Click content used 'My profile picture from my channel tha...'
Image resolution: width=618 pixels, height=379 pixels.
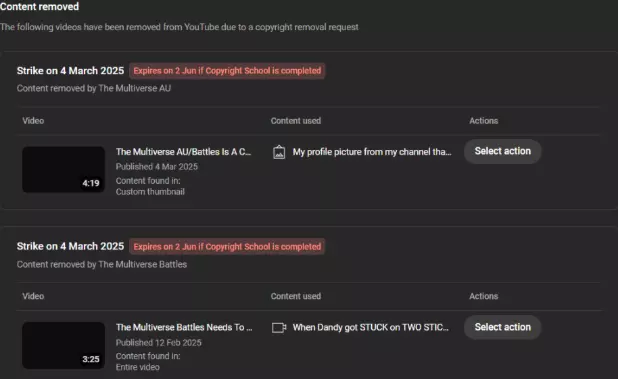point(372,152)
